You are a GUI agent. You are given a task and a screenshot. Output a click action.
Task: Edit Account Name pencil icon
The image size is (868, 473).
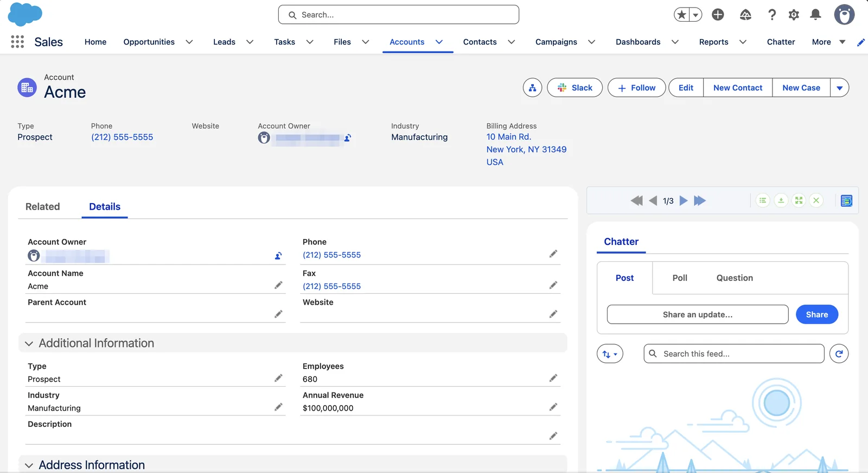(x=278, y=285)
